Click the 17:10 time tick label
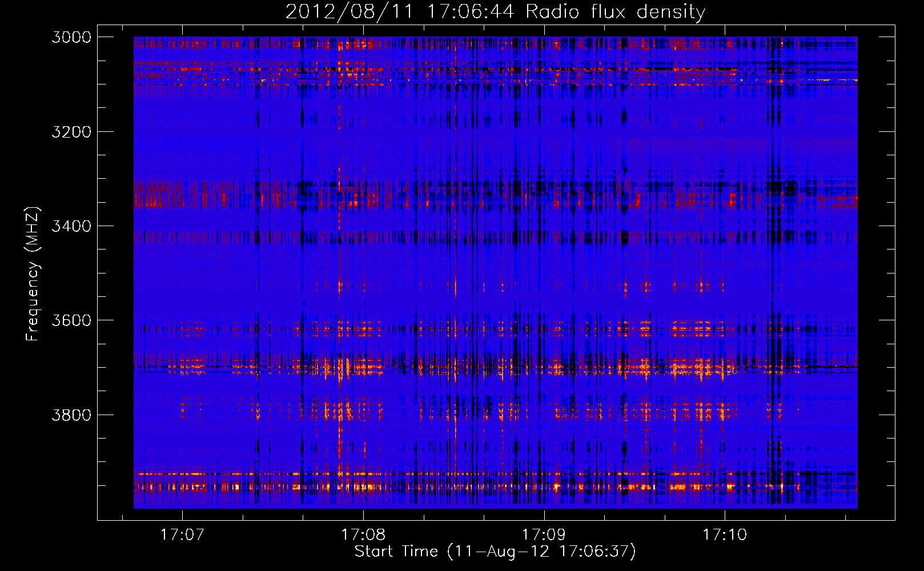This screenshot has width=924, height=571. (725, 534)
